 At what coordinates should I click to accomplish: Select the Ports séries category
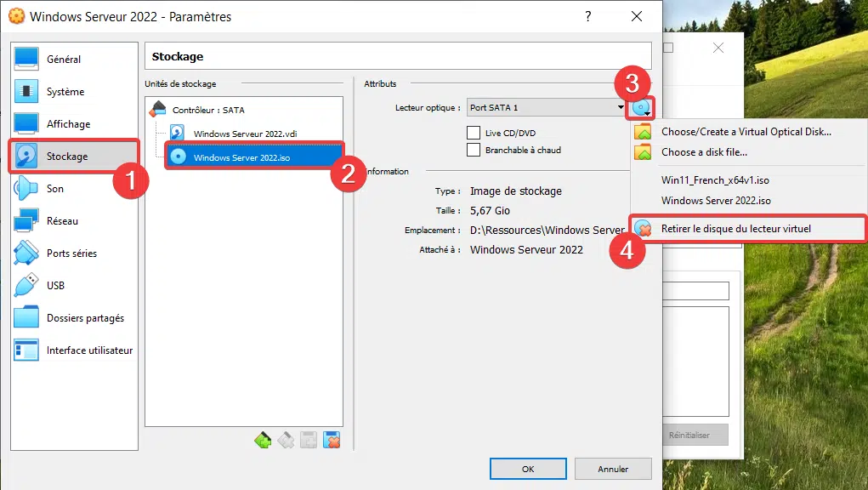tap(74, 253)
